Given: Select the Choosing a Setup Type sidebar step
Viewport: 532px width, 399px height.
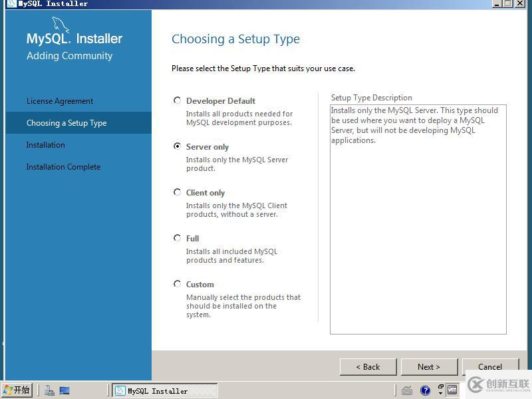Looking at the screenshot, I should coord(78,123).
